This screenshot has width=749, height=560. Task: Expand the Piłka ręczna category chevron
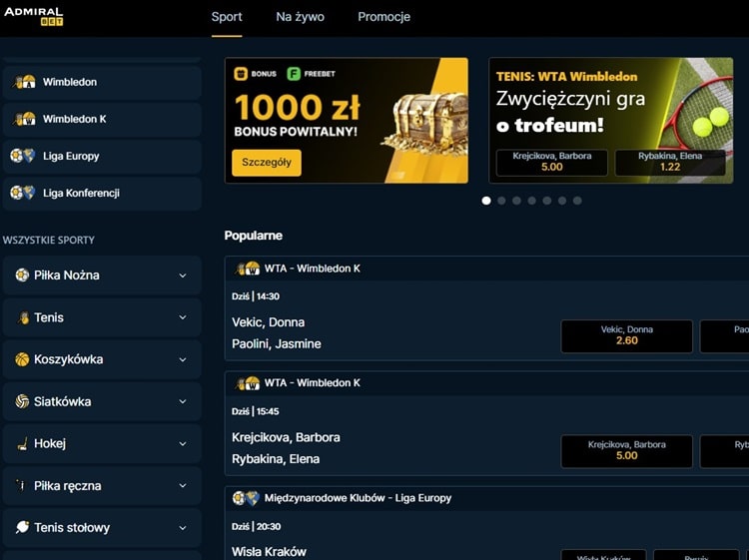click(183, 485)
